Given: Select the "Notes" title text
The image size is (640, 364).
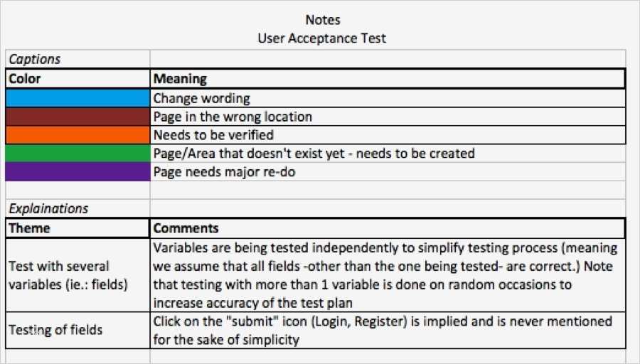Looking at the screenshot, I should click(x=321, y=20).
